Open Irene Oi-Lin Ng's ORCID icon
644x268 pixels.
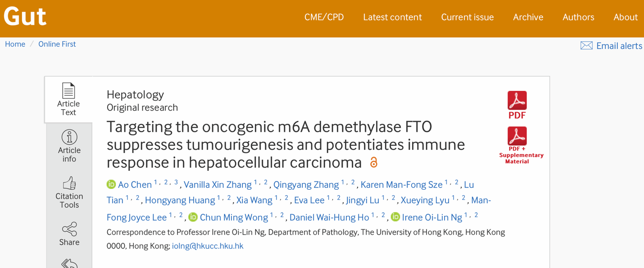point(395,217)
